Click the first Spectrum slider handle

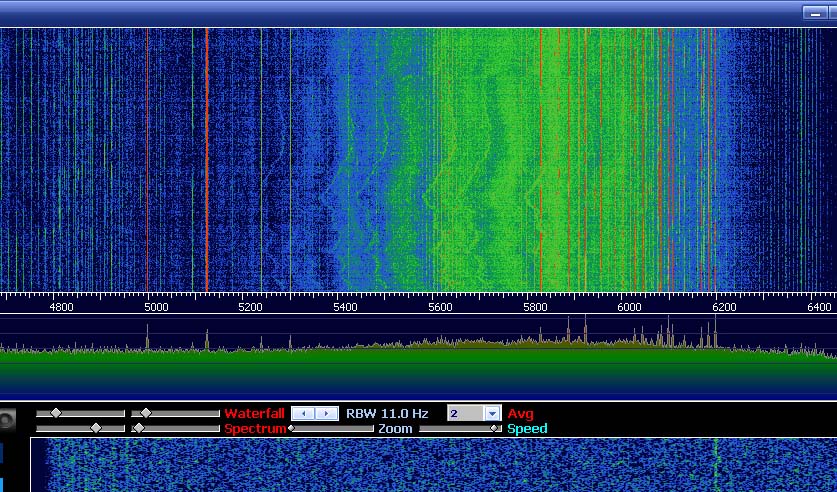[x=96, y=428]
